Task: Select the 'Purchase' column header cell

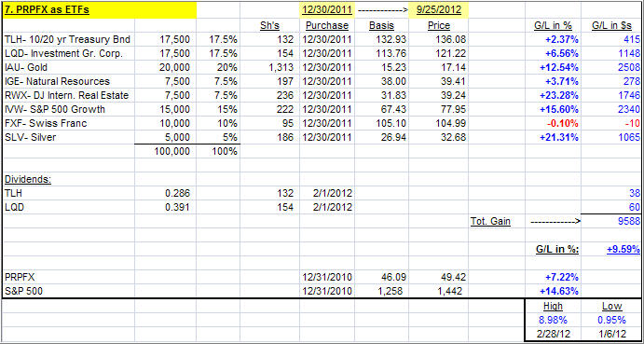Action: point(327,26)
